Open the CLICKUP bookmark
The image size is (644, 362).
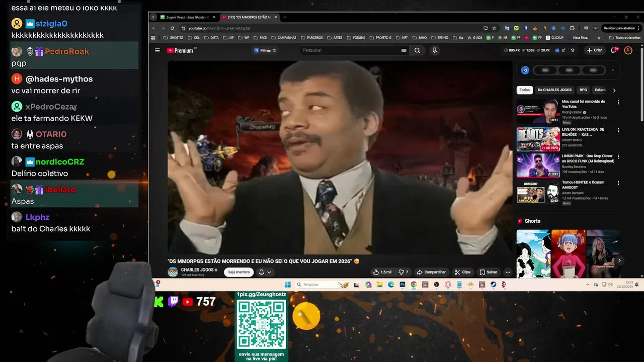[x=554, y=38]
